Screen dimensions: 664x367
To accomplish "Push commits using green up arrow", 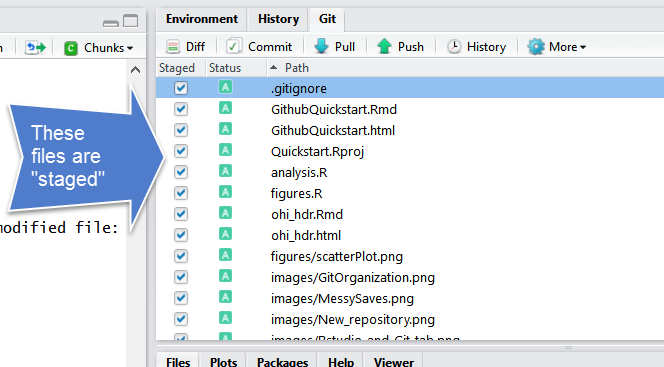I will 384,46.
